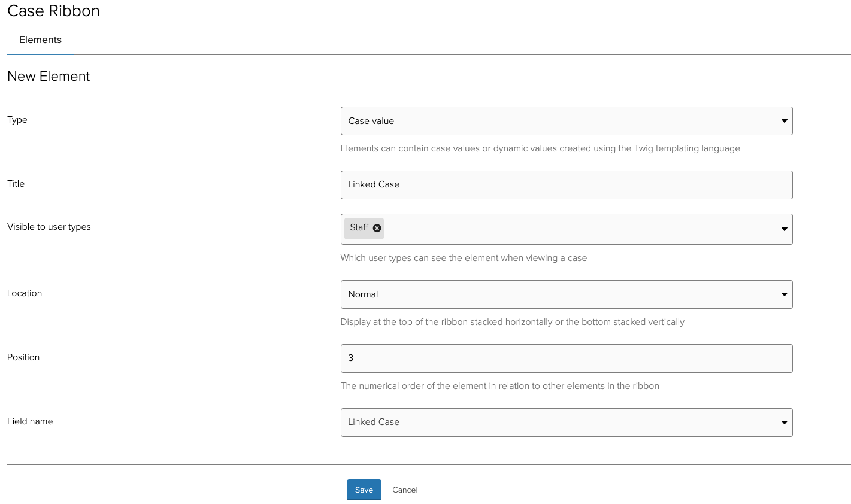Open the Type dropdown showing Case value
851x504 pixels.
pyautogui.click(x=567, y=121)
